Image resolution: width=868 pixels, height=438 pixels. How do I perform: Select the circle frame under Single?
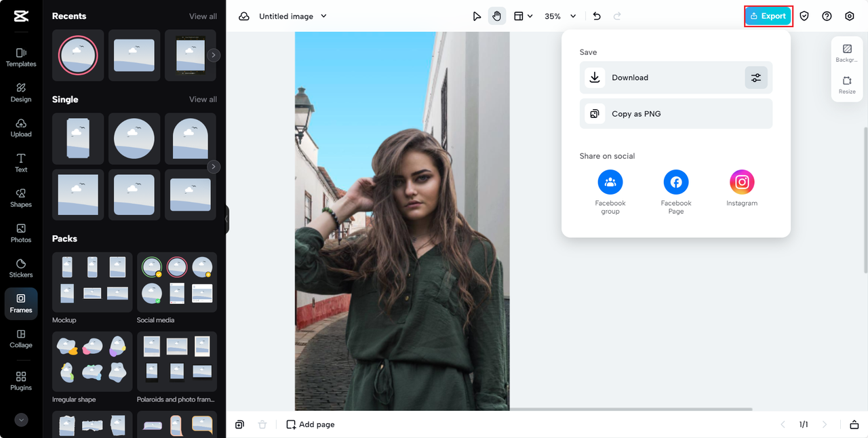[x=134, y=138]
